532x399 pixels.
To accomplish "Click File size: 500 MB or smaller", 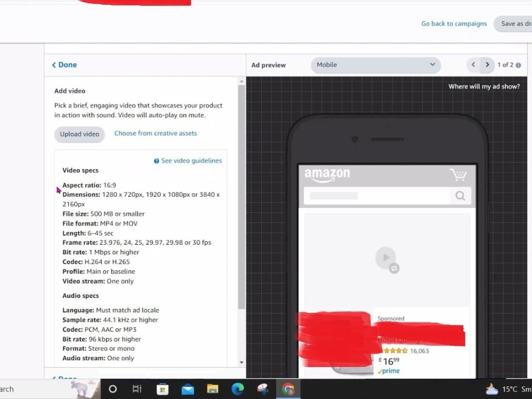I will (x=104, y=214).
